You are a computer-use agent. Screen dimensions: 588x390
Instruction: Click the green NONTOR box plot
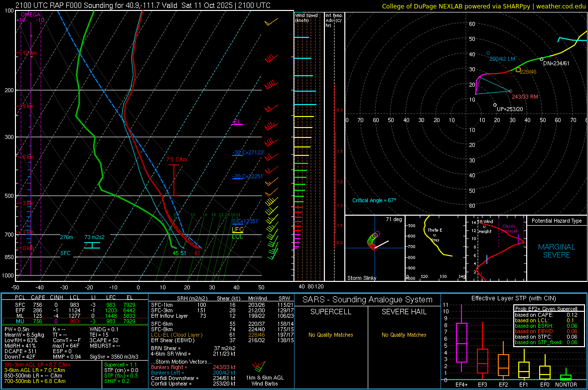[x=566, y=377]
